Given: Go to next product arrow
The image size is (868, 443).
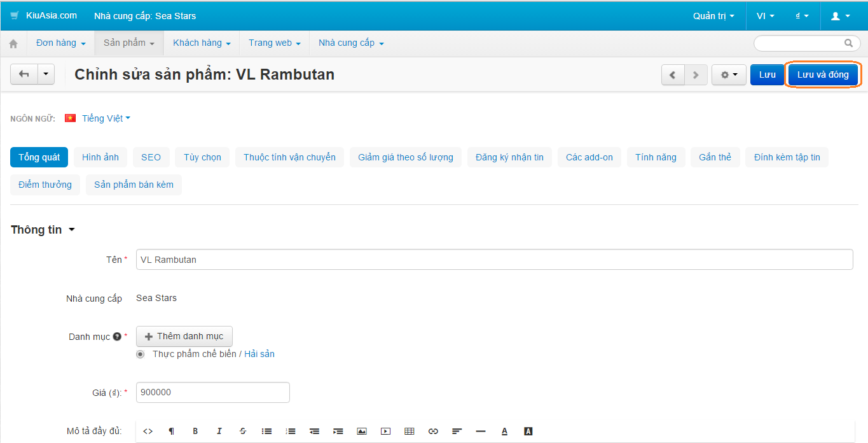Looking at the screenshot, I should [696, 75].
